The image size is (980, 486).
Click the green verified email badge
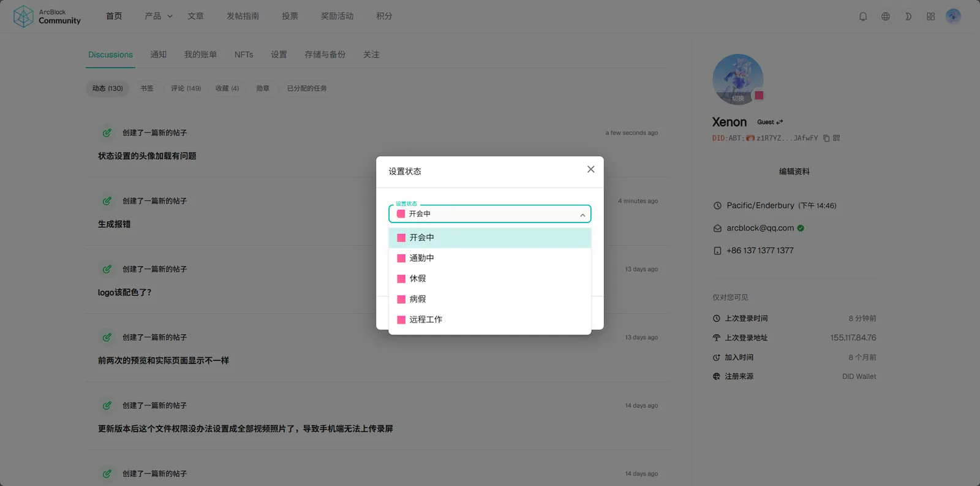click(x=801, y=228)
